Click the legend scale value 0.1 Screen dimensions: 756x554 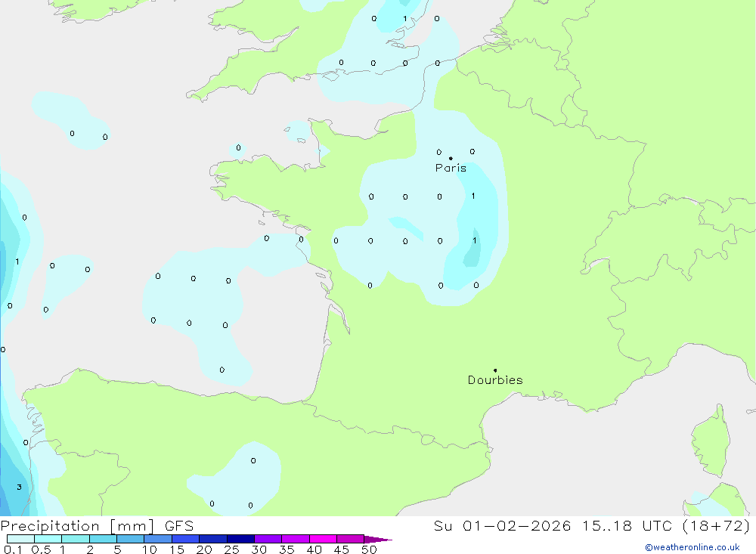click(x=13, y=549)
